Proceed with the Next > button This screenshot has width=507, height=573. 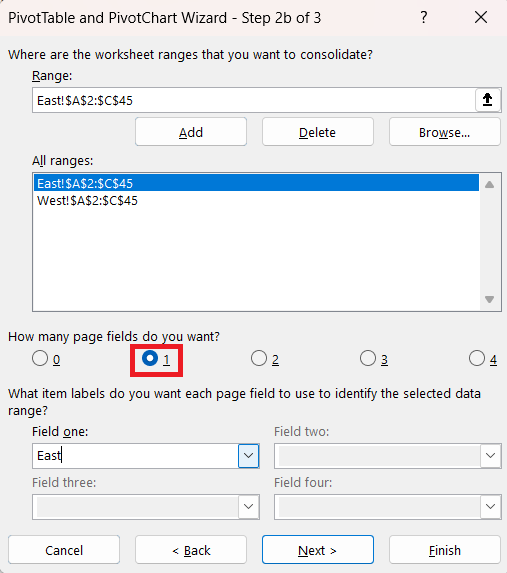pyautogui.click(x=318, y=550)
